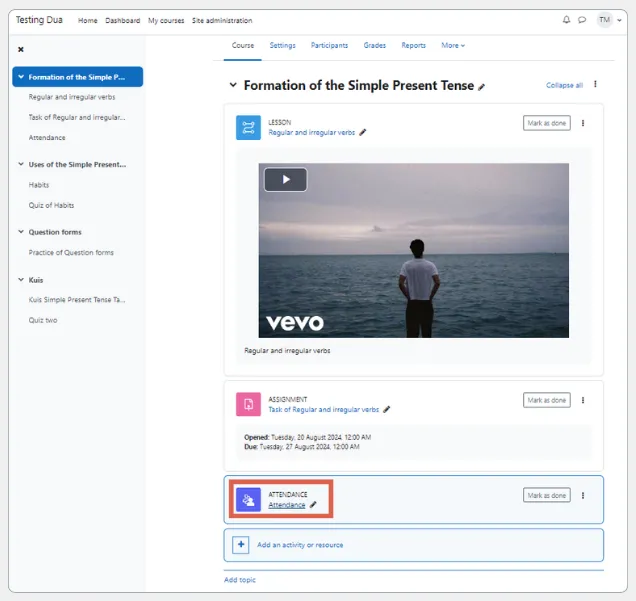Mark the Assignment activity as done
Viewport: 636px width, 601px height.
(x=546, y=400)
